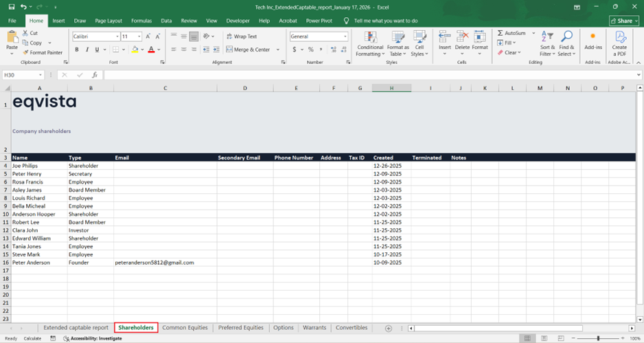Viewport: 644px width, 343px height.
Task: Toggle Wrap Text for selected cell
Action: click(240, 36)
